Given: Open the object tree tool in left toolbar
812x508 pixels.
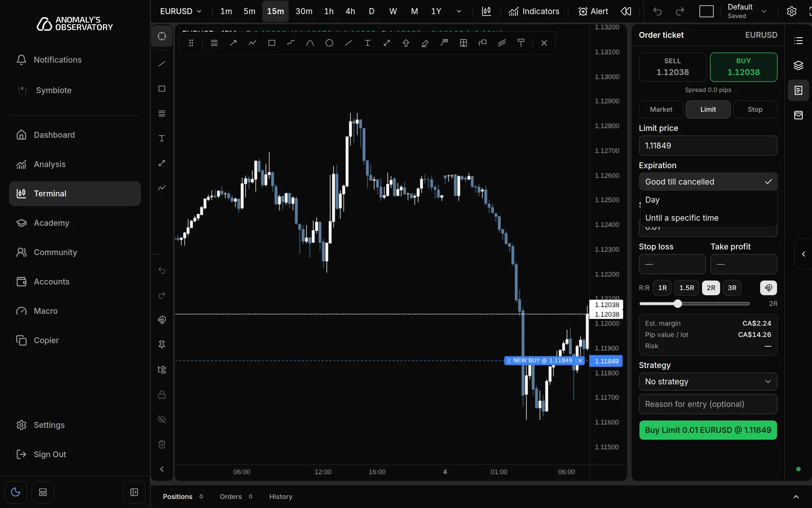Looking at the screenshot, I should [x=162, y=370].
